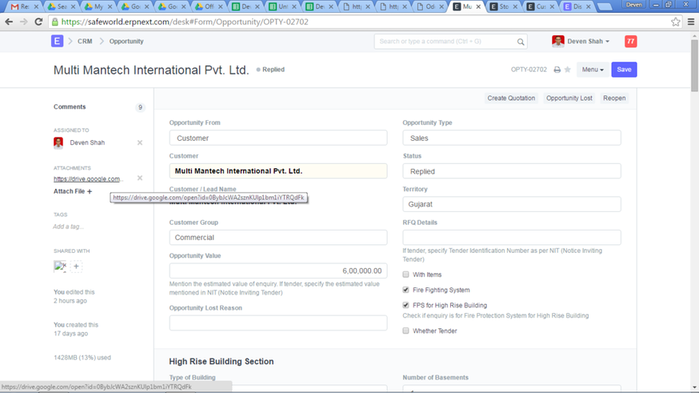The height and width of the screenshot is (393, 699).
Task: Open Chrome hamburger menu
Action: 691,21
